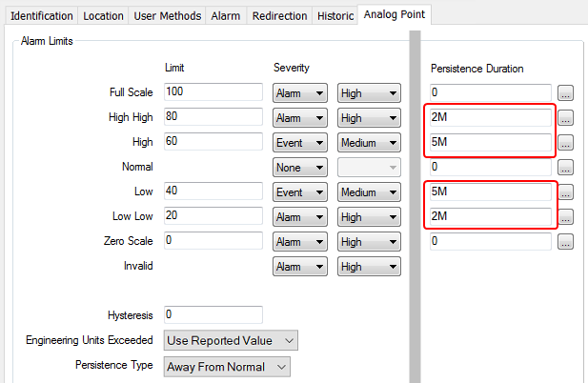Focus the Low persistence duration field
Viewport: 588px width, 383px height.
490,191
